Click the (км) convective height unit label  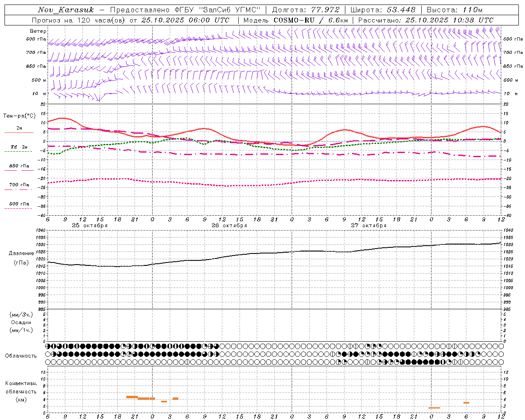coord(21,399)
